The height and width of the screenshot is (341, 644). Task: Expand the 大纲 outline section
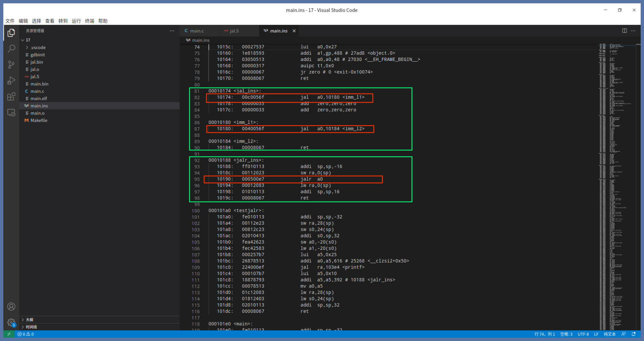tap(29, 320)
